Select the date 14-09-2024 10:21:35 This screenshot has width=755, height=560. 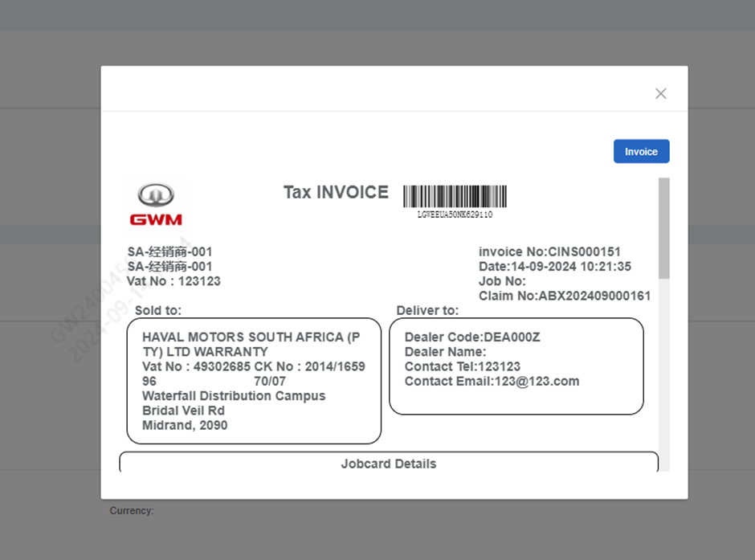point(570,267)
